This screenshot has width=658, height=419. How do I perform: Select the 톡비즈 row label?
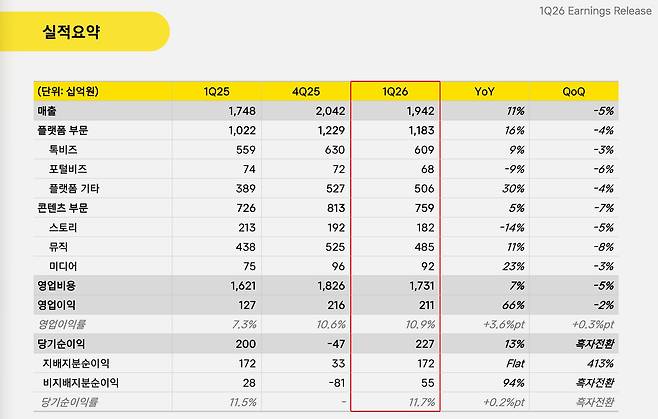pyautogui.click(x=63, y=149)
